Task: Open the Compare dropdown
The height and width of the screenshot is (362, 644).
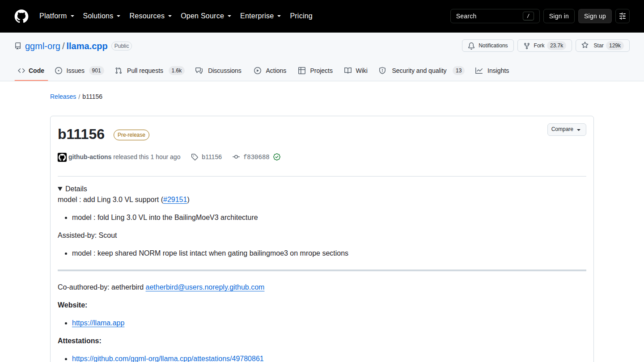Action: (x=567, y=130)
